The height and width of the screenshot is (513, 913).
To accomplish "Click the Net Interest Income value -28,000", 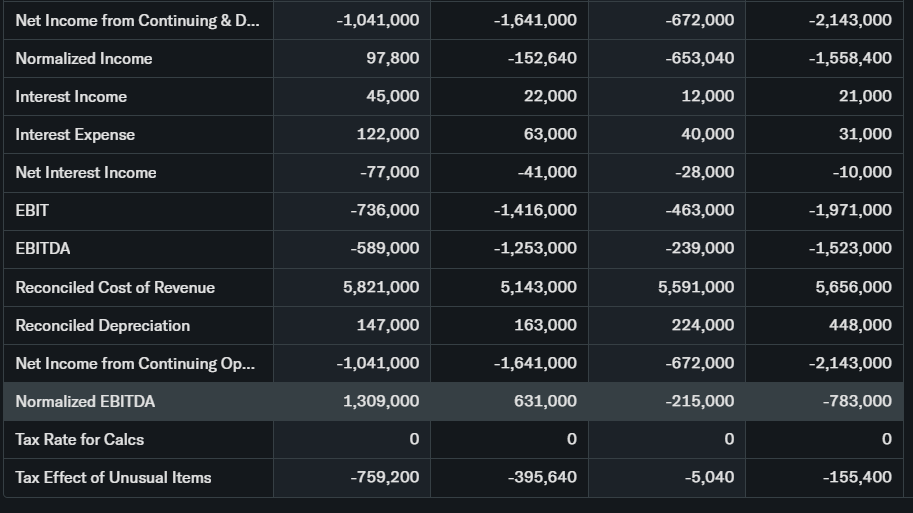I will pyautogui.click(x=704, y=172).
